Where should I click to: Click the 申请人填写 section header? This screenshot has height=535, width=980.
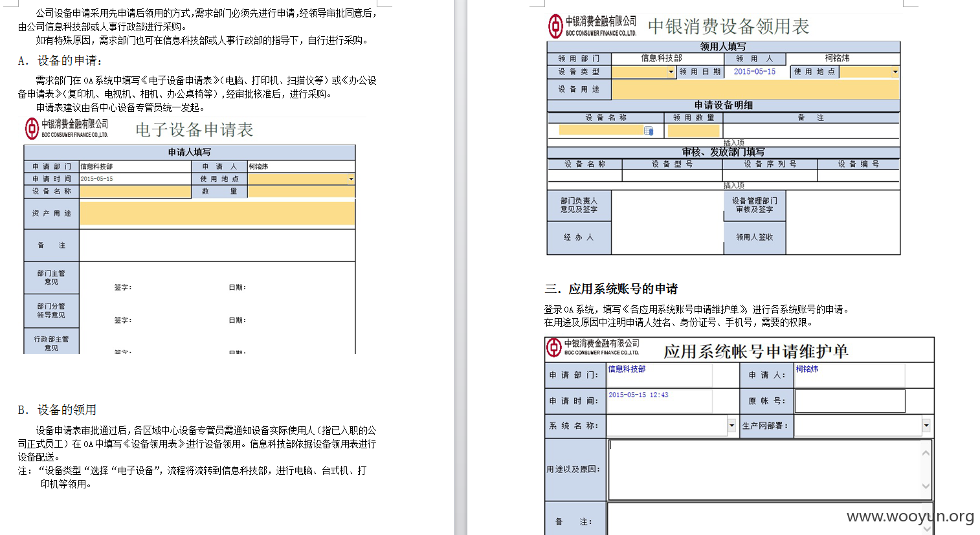(x=190, y=152)
